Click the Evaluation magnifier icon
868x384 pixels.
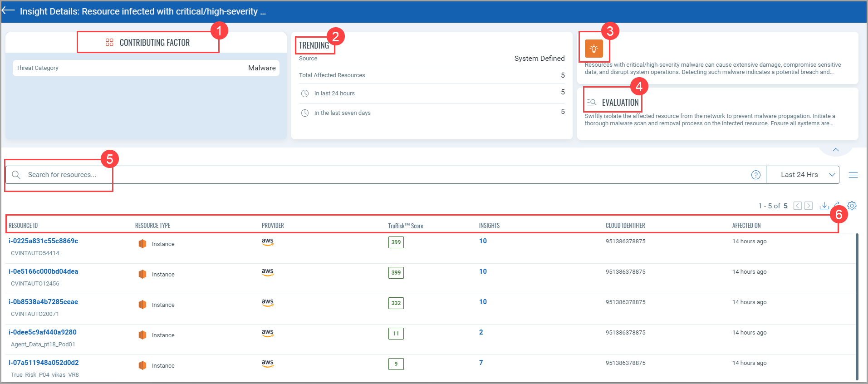point(591,103)
